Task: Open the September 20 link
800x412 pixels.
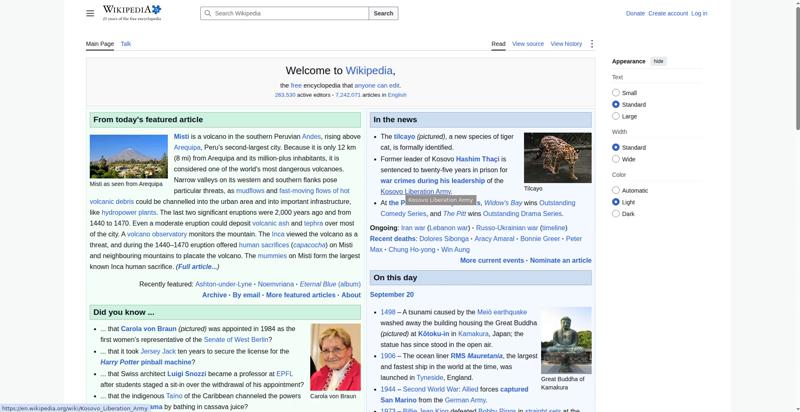Action: [392, 295]
